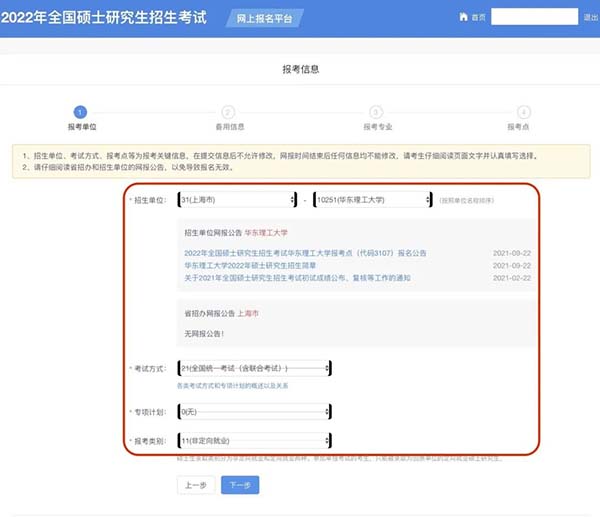Screen dimensions: 600x517
Task: Click the 报考类别 field label
Action: click(150, 441)
